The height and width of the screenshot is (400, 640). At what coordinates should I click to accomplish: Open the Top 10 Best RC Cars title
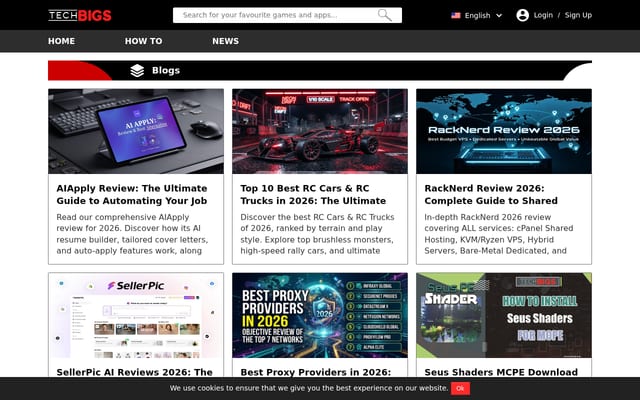coord(313,195)
